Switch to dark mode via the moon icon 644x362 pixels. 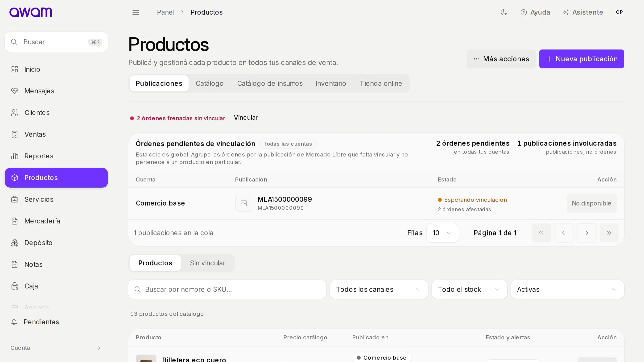point(504,12)
